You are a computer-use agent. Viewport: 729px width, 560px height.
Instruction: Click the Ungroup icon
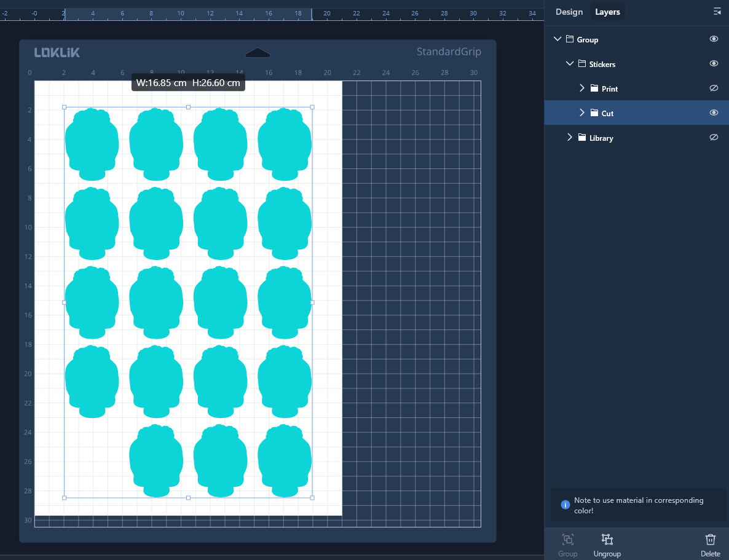tap(607, 540)
